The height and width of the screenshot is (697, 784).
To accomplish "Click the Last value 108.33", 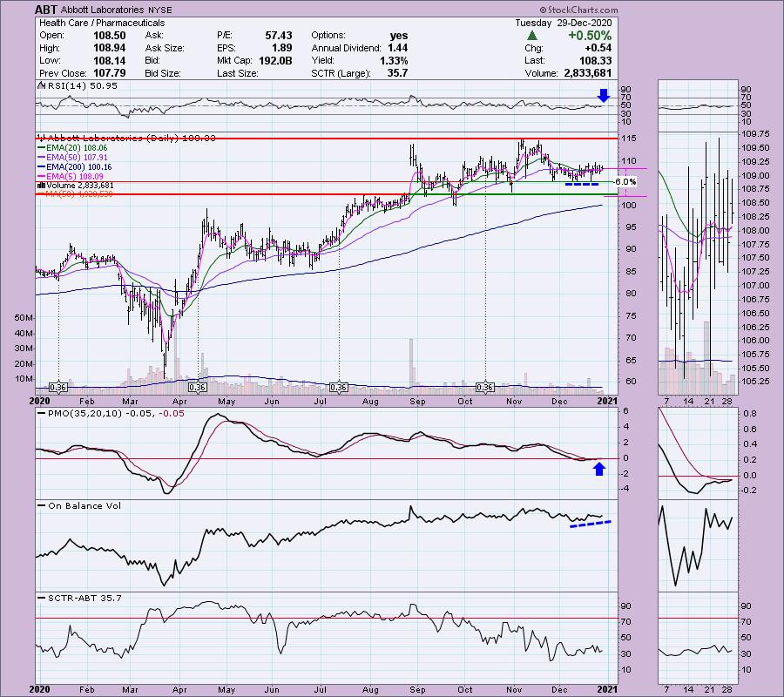I will (x=596, y=60).
